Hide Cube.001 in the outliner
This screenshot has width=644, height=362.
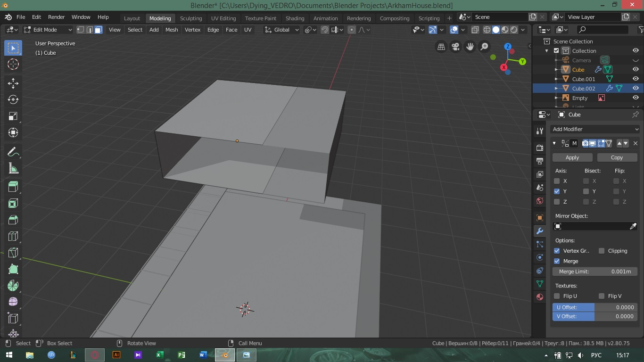636,79
